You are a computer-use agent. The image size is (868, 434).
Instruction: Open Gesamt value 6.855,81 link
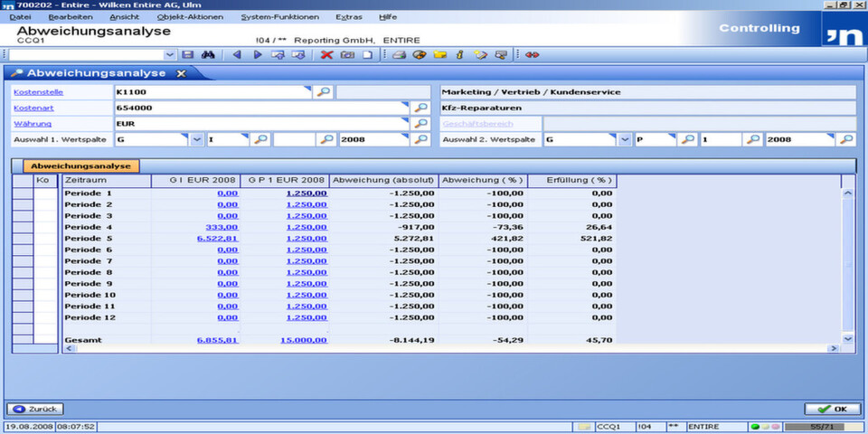(218, 340)
